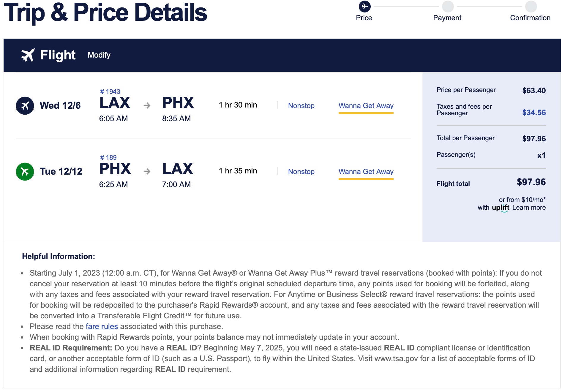
Task: Click the Payment step circle
Action: tap(448, 7)
